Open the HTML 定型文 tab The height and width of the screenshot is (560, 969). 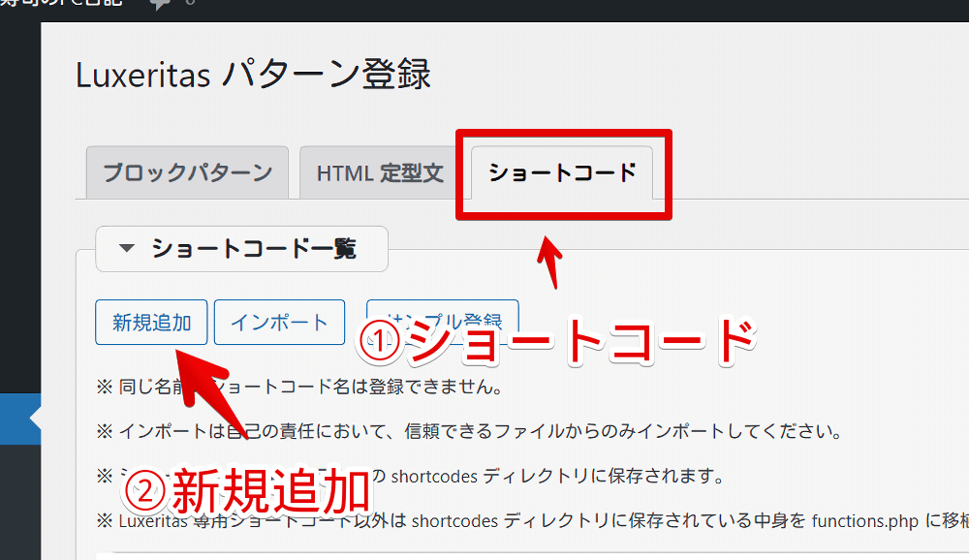tap(380, 172)
